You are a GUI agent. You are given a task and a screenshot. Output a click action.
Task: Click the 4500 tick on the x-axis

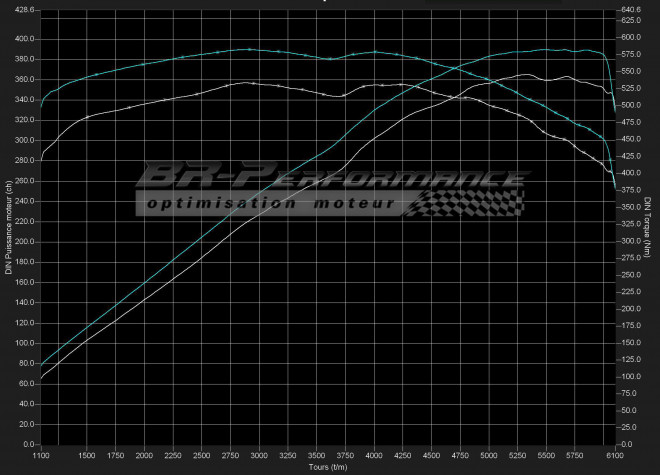point(432,455)
